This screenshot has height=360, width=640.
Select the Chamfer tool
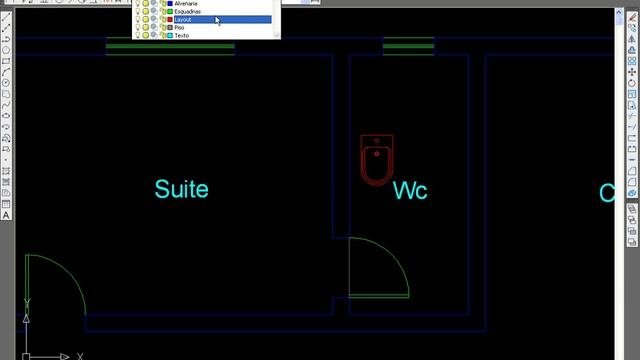(x=632, y=171)
